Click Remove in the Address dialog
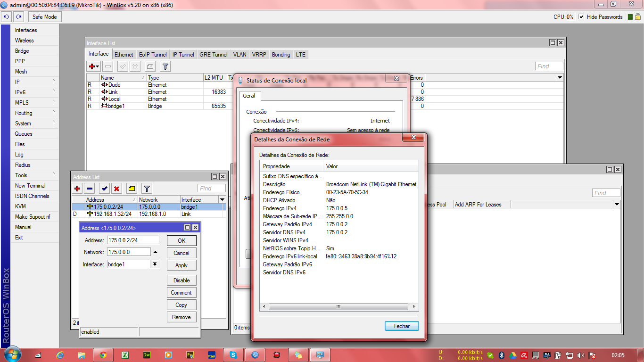Viewport: 644px width, 362px height. [182, 317]
